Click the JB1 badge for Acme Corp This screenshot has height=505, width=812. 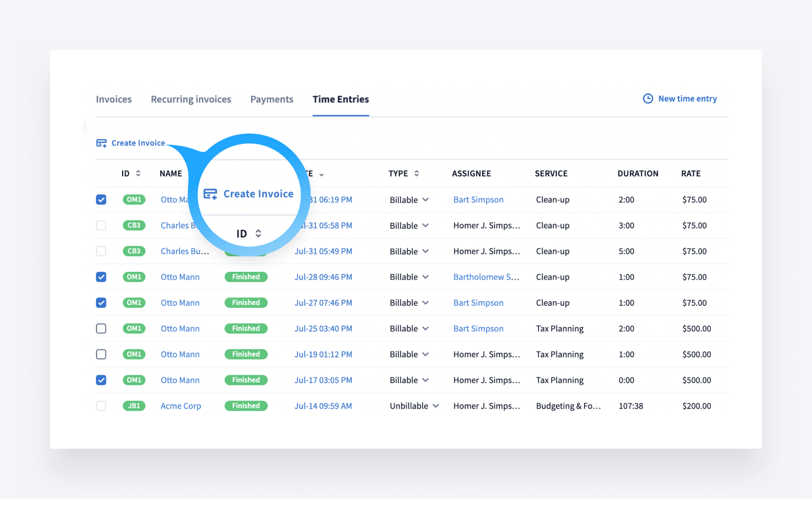coord(134,406)
